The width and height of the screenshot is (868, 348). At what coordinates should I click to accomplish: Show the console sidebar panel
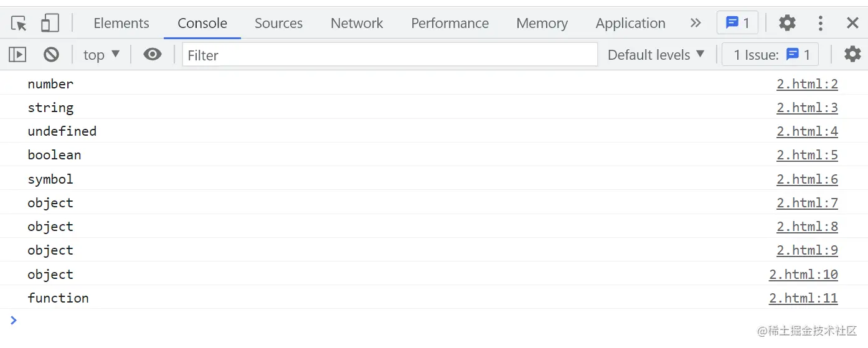(x=17, y=55)
